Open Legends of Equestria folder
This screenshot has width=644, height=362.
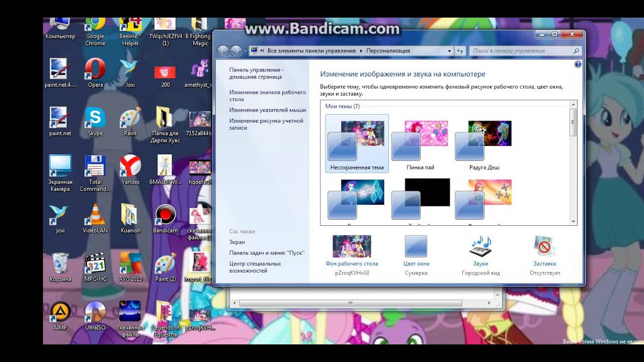coord(166,319)
